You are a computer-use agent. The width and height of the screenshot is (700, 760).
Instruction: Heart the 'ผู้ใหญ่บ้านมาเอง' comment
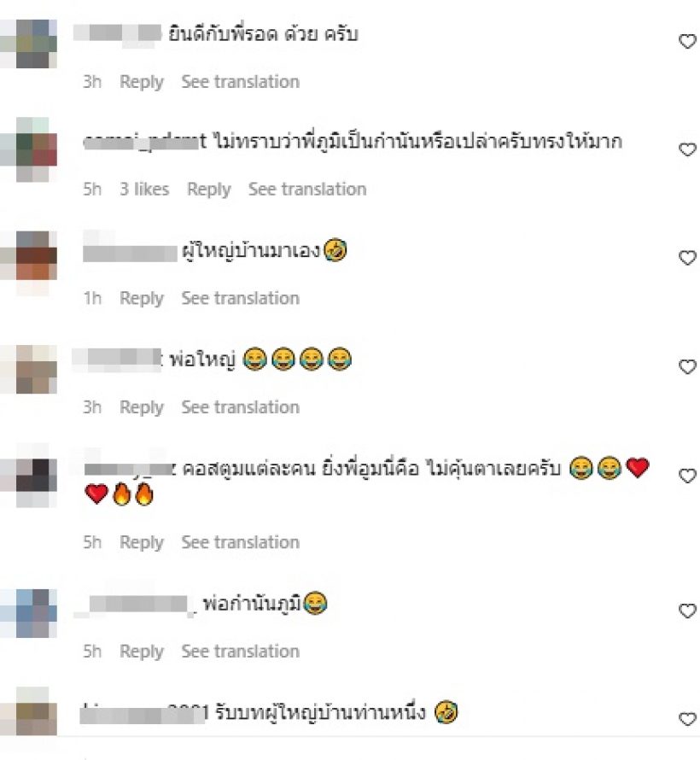687,258
